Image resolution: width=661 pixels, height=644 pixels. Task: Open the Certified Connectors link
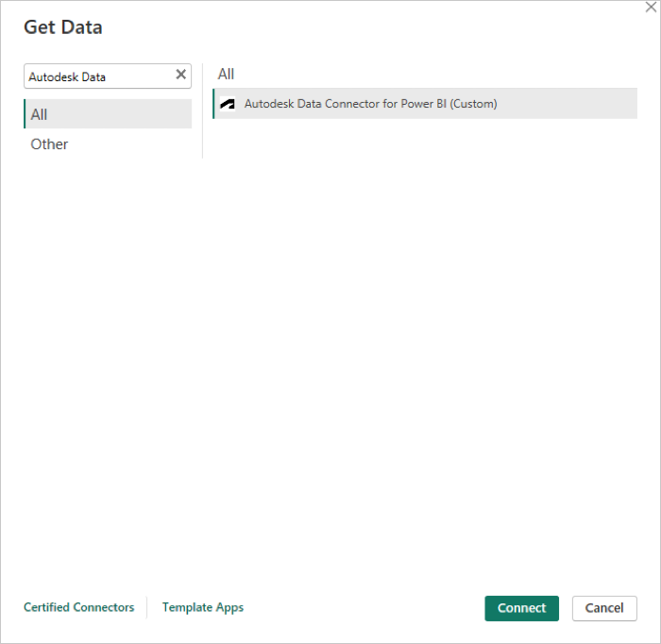[x=78, y=607]
